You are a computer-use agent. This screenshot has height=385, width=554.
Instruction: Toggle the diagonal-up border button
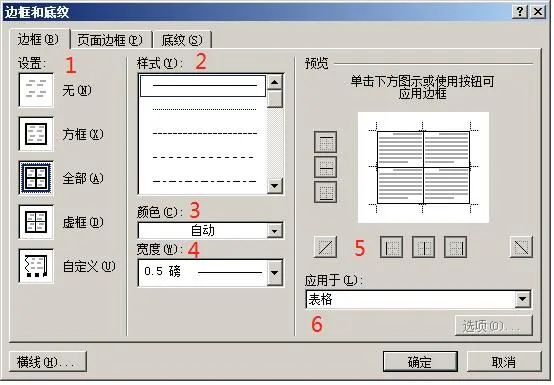[325, 247]
